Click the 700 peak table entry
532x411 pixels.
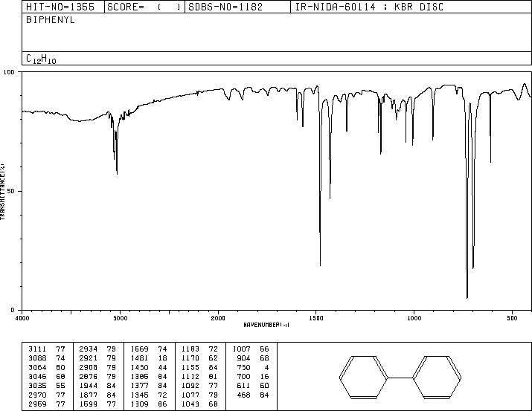(x=253, y=376)
